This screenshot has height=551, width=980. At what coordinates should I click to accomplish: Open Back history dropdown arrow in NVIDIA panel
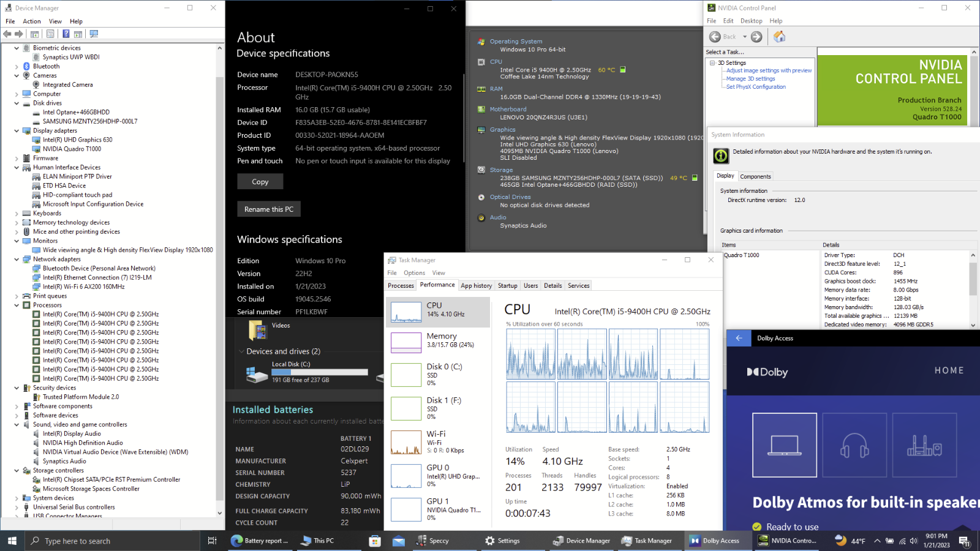(745, 37)
